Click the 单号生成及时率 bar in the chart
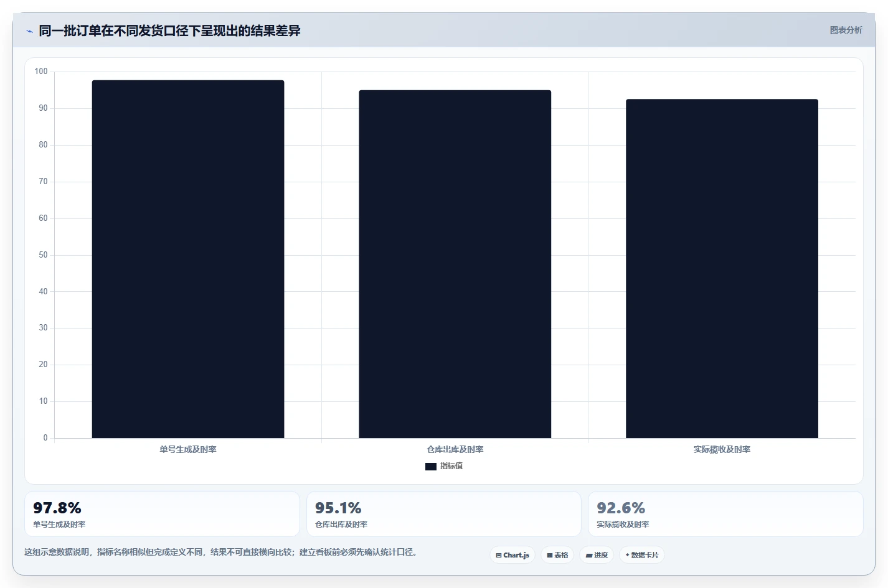This screenshot has width=888, height=588. click(188, 259)
